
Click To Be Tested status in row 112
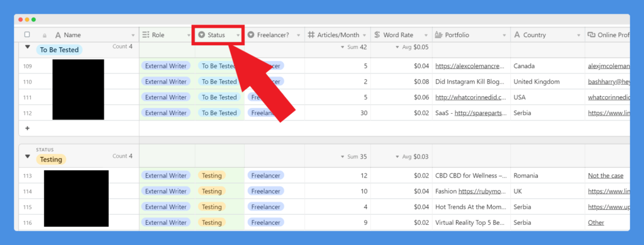(219, 113)
